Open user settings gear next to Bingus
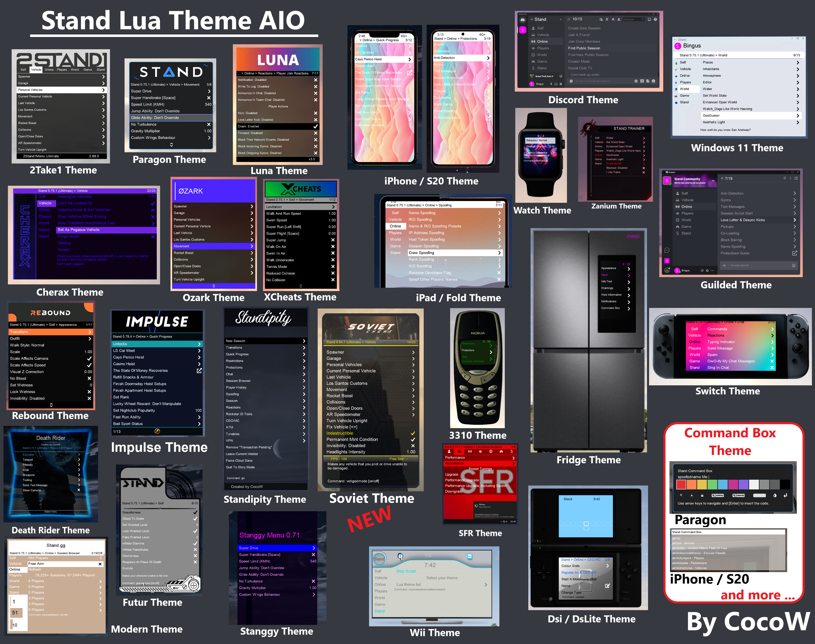Image resolution: width=815 pixels, height=644 pixels. point(561,84)
